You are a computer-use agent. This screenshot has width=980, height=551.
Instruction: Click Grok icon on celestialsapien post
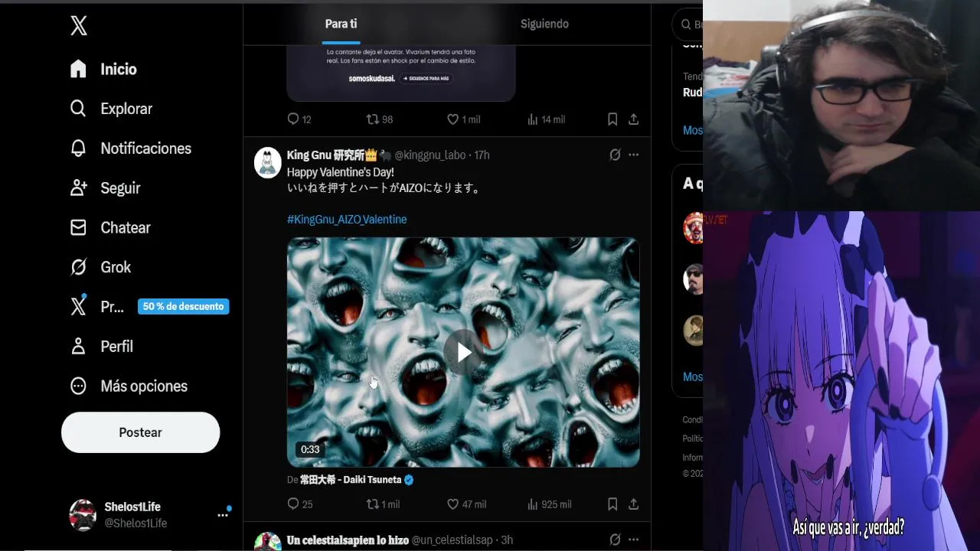(615, 540)
